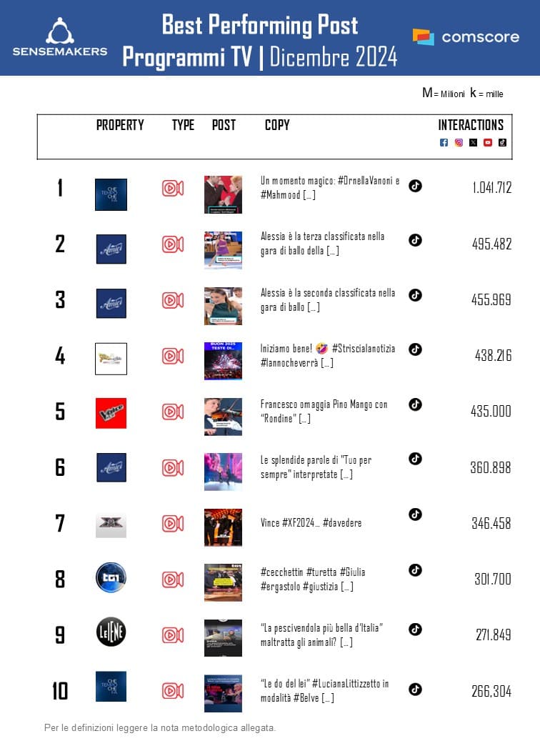Click the INTERACTIONS column header

click(x=471, y=125)
